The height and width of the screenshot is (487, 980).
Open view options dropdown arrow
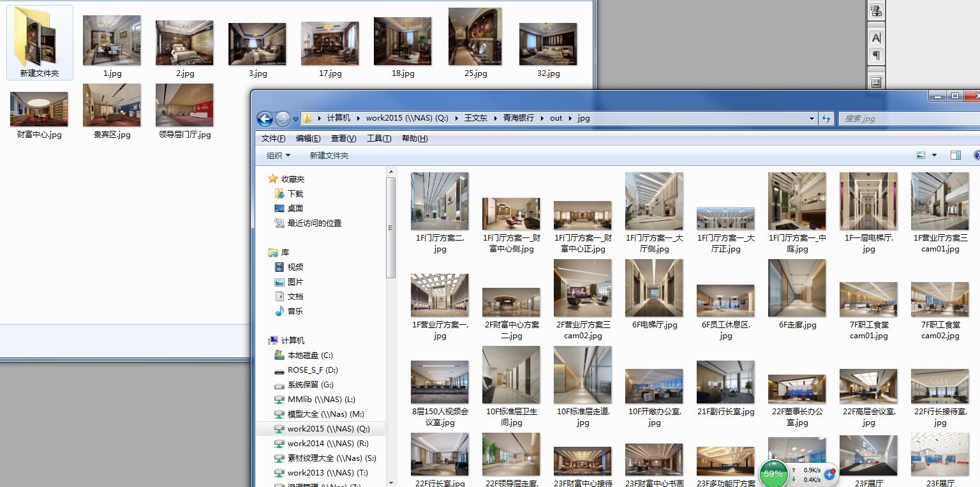935,155
